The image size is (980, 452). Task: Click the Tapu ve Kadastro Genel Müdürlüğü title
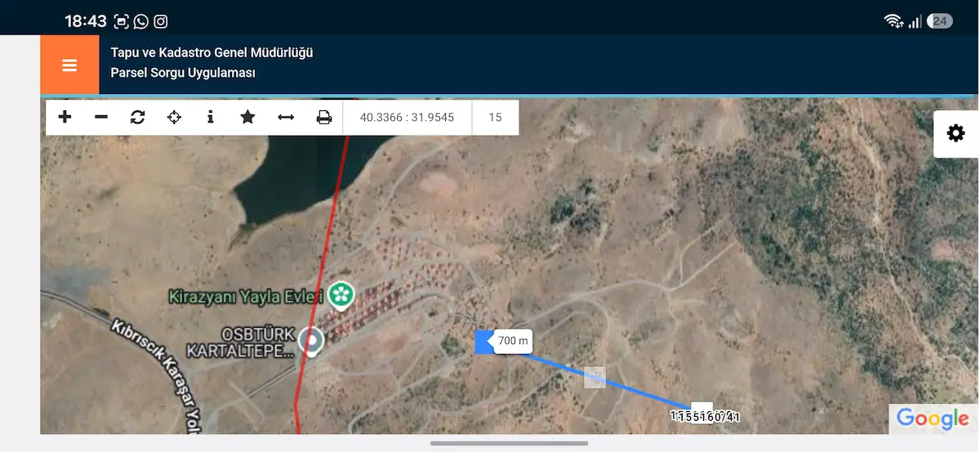(x=212, y=53)
